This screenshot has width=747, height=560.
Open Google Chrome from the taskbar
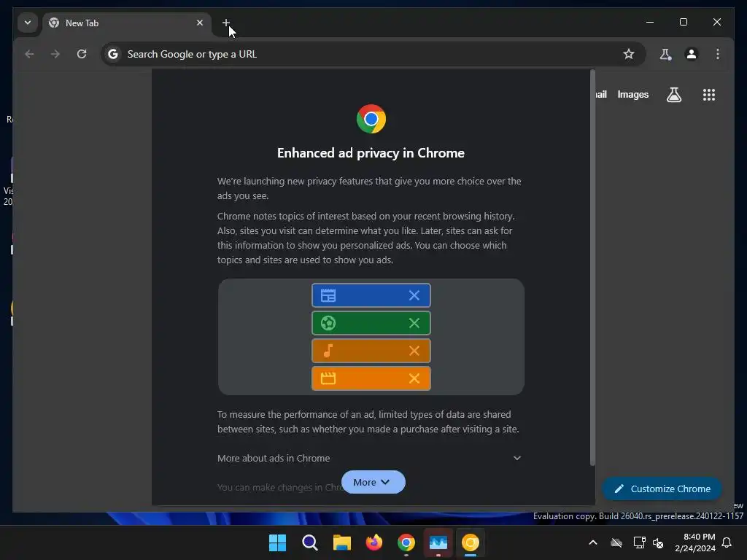(x=406, y=542)
